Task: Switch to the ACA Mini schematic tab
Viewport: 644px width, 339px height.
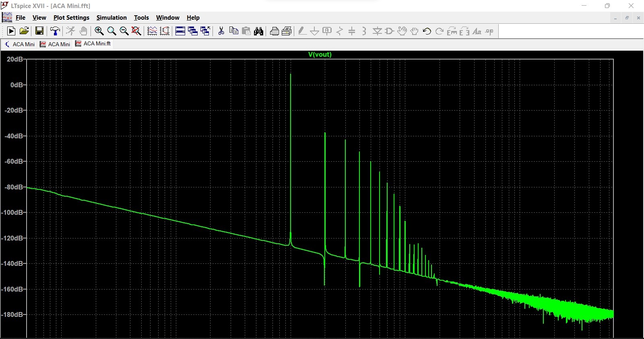Action: [19, 44]
